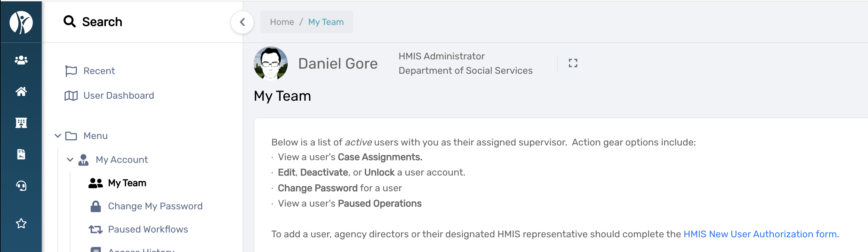868x252 pixels.
Task: Click Daniel Gore's profile photo
Action: click(271, 64)
